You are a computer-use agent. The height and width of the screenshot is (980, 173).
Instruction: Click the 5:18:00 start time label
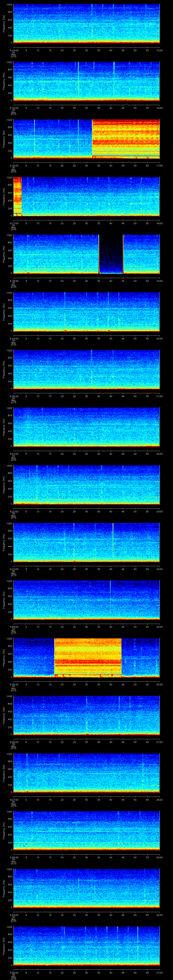pos(14,281)
